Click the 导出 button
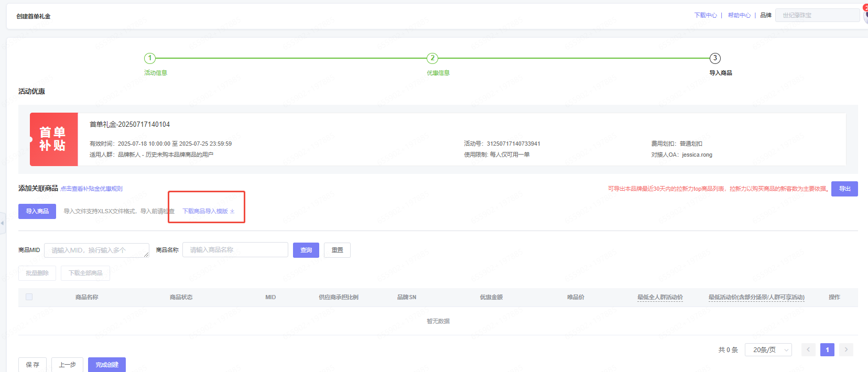Screen dimensions: 868x372 [844, 189]
